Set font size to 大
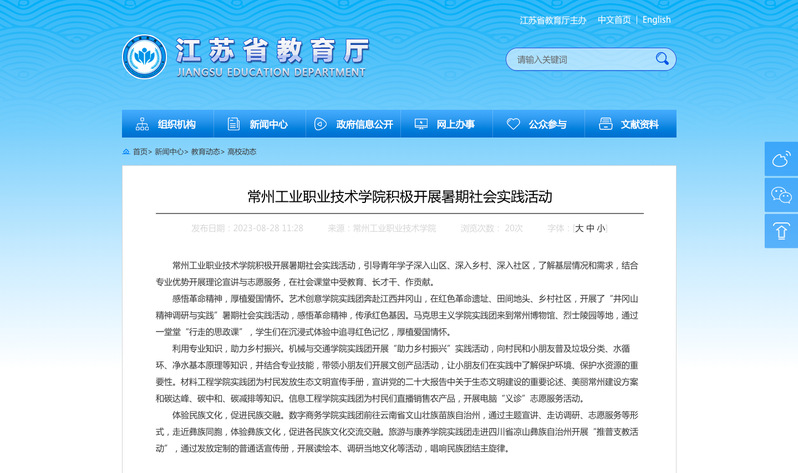Screen dimensions: 798x473 pos(578,228)
